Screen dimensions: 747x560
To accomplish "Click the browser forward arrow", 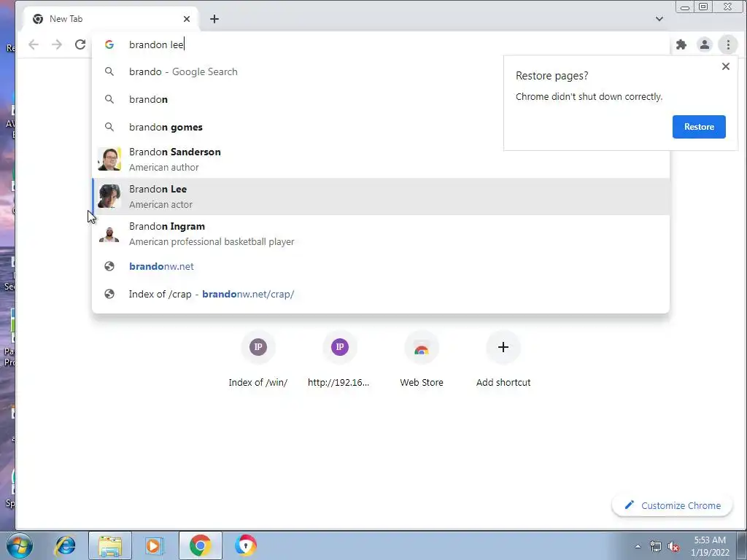I will (57, 44).
